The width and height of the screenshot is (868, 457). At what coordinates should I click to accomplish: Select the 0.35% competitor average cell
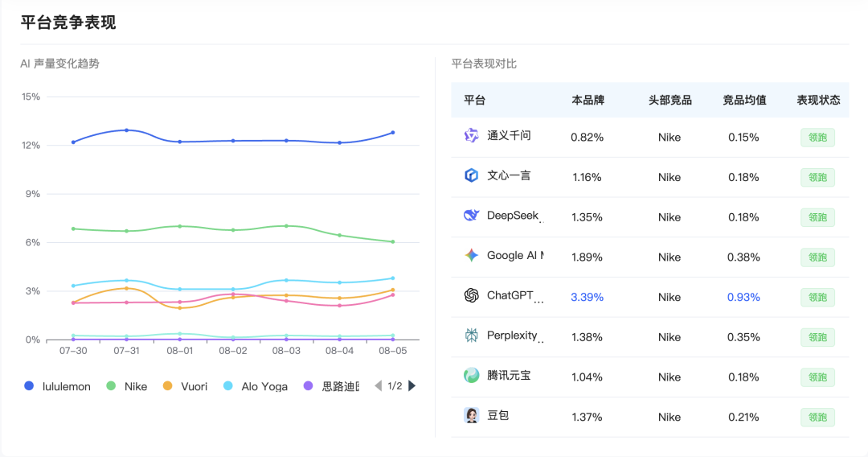tap(743, 337)
